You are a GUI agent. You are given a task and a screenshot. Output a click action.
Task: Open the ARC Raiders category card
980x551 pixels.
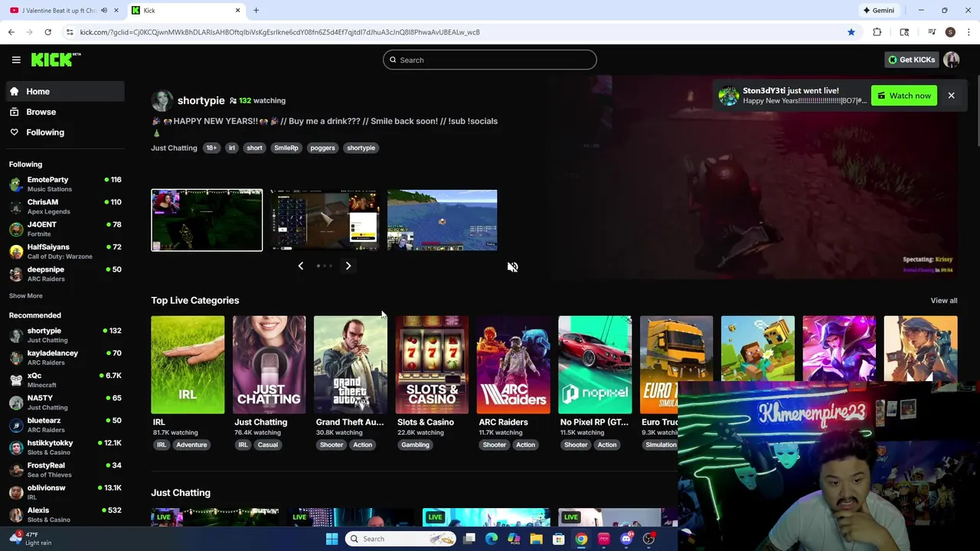pyautogui.click(x=513, y=364)
